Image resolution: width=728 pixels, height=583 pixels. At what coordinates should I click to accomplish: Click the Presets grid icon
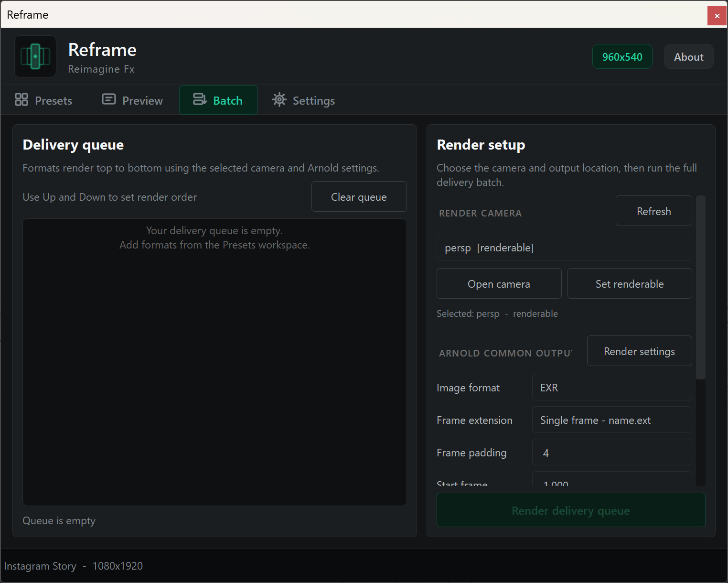21,99
